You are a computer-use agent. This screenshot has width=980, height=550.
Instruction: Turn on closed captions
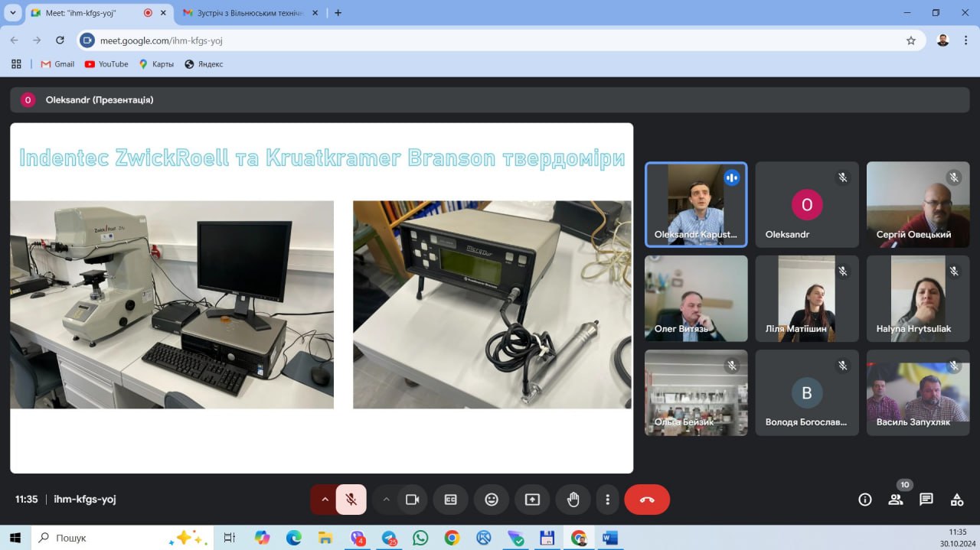pos(450,500)
